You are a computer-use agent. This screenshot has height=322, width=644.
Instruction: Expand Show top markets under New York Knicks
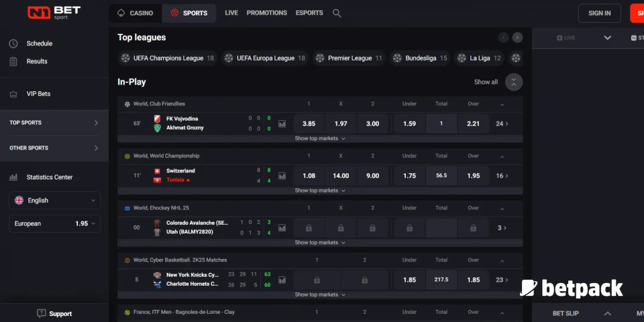pyautogui.click(x=320, y=294)
